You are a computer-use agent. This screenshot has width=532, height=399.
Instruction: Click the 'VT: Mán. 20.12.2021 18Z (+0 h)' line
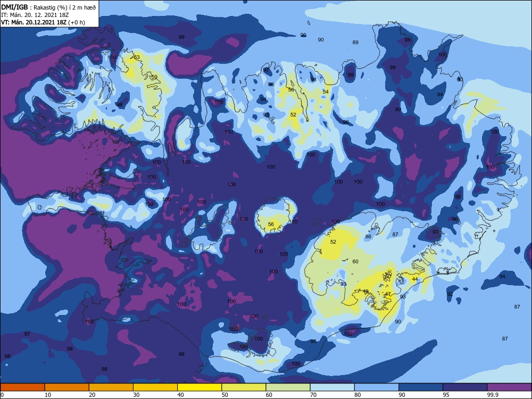coord(43,22)
